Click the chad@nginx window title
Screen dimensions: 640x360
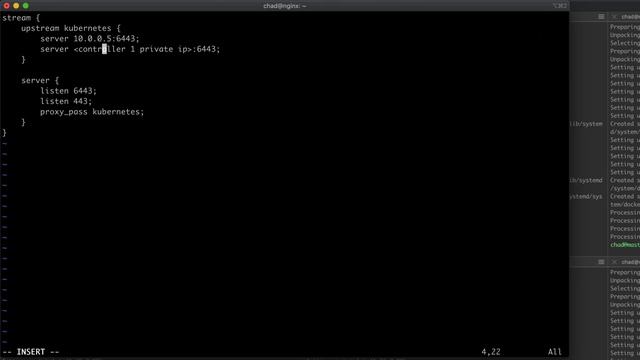pyautogui.click(x=284, y=6)
